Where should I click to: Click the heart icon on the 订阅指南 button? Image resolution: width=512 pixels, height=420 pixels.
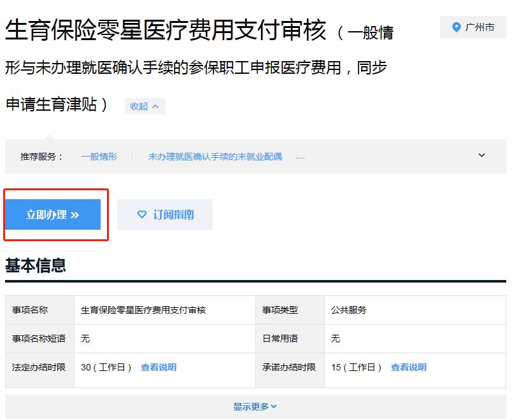click(141, 214)
